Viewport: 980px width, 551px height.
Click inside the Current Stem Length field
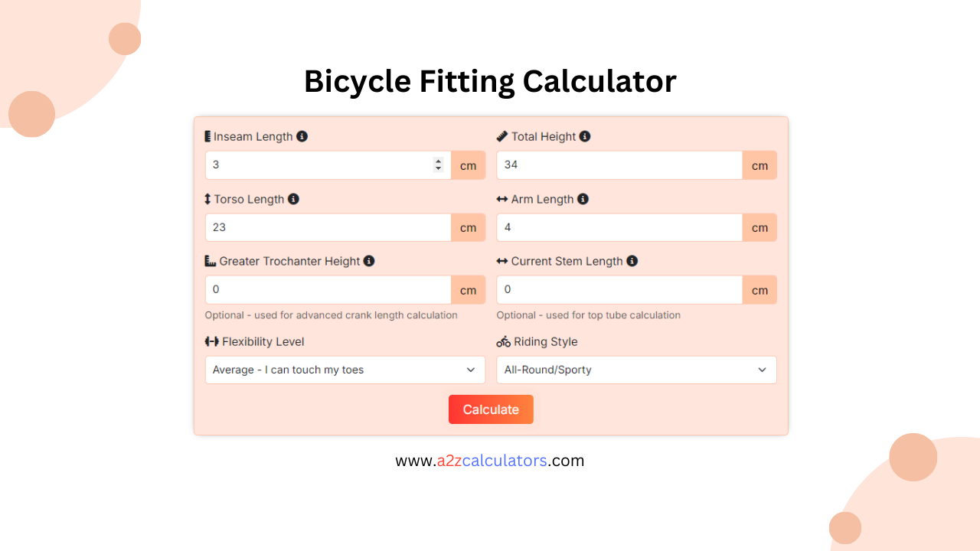coord(619,289)
